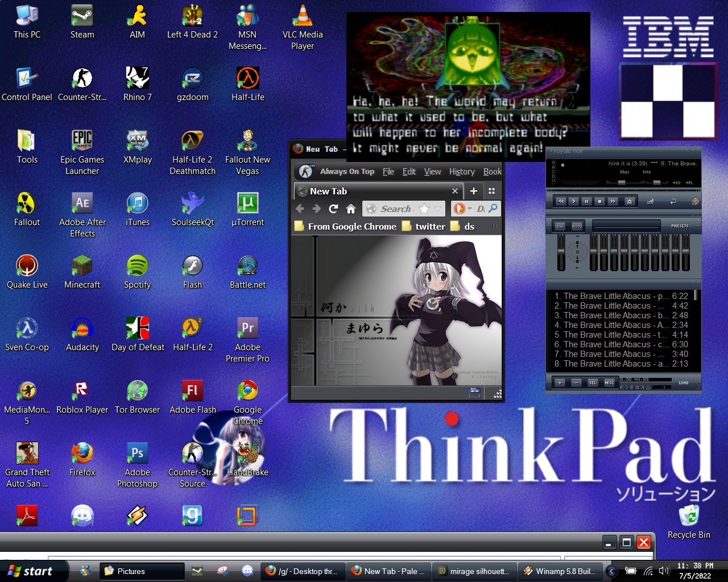Click Winamp eject open file button
Viewport: 728px width, 582px height.
[630, 201]
